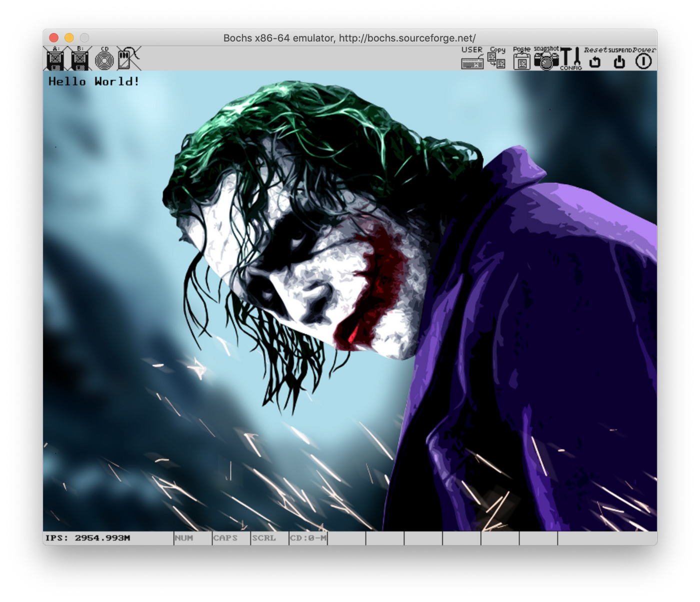
Task: Click the Hello World! text
Action: click(93, 82)
